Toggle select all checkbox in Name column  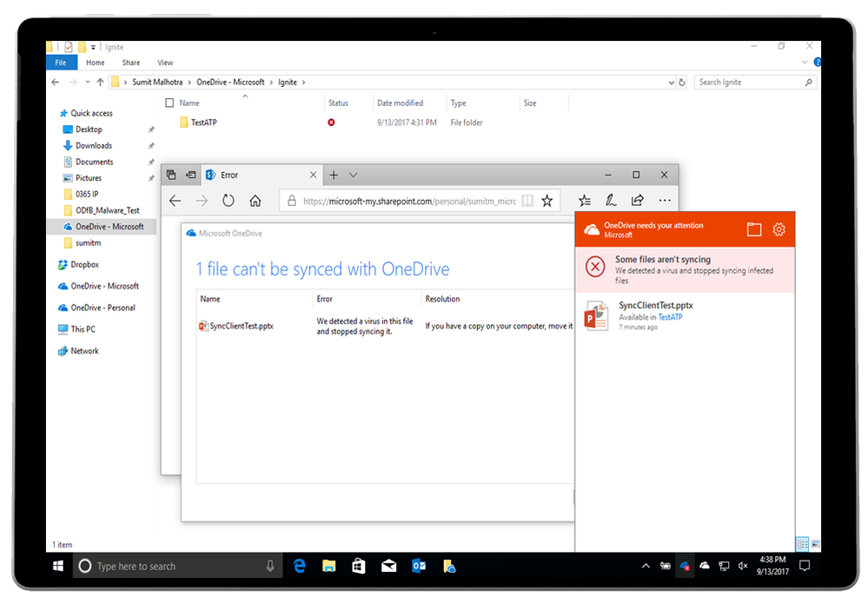pos(169,103)
